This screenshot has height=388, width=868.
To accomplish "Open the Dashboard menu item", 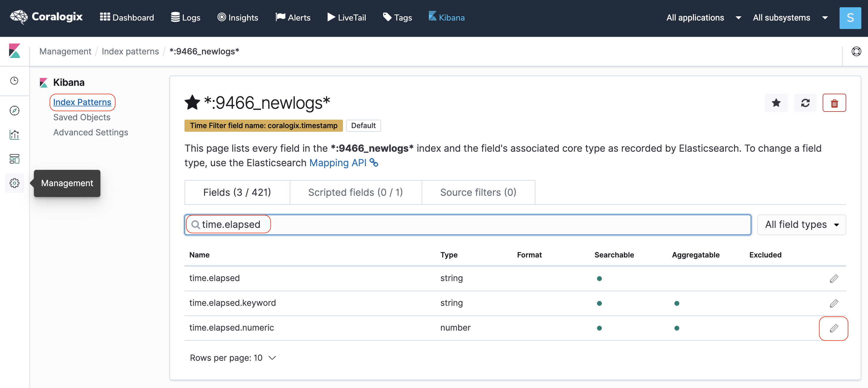I will pos(127,17).
